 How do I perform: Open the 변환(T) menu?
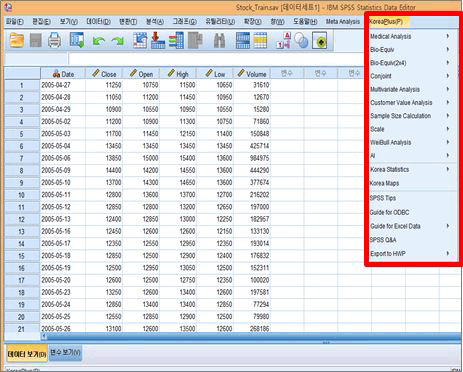pyautogui.click(x=128, y=22)
